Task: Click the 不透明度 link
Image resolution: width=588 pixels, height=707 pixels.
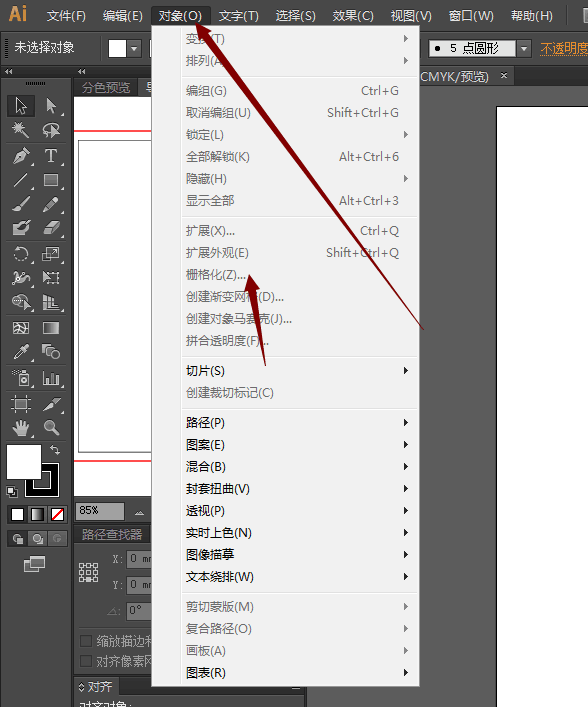Action: tap(564, 48)
